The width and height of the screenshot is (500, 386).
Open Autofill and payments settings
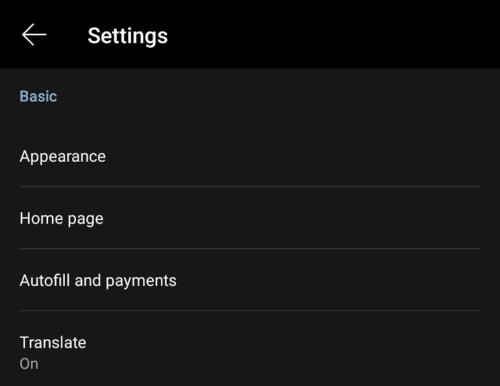pos(250,280)
